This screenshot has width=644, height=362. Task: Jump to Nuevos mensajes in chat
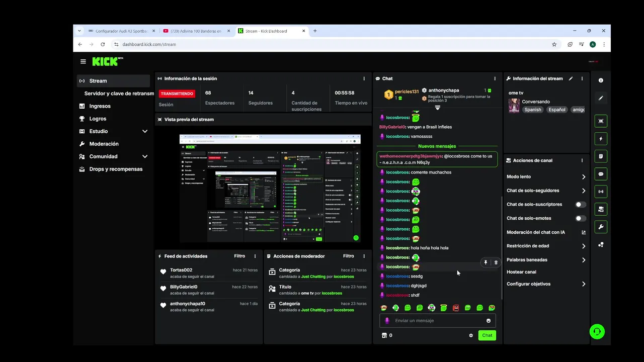coord(437,146)
